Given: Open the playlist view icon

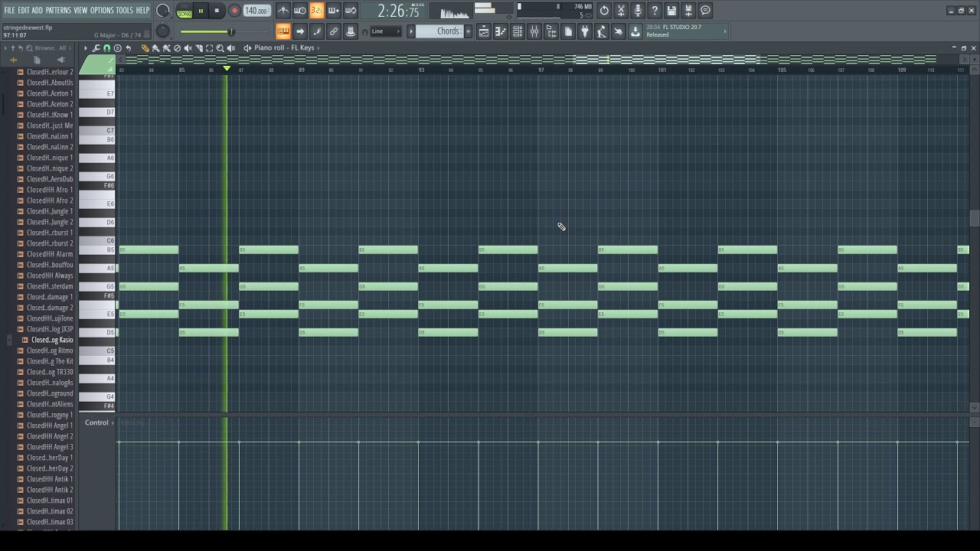Looking at the screenshot, I should (x=484, y=31).
